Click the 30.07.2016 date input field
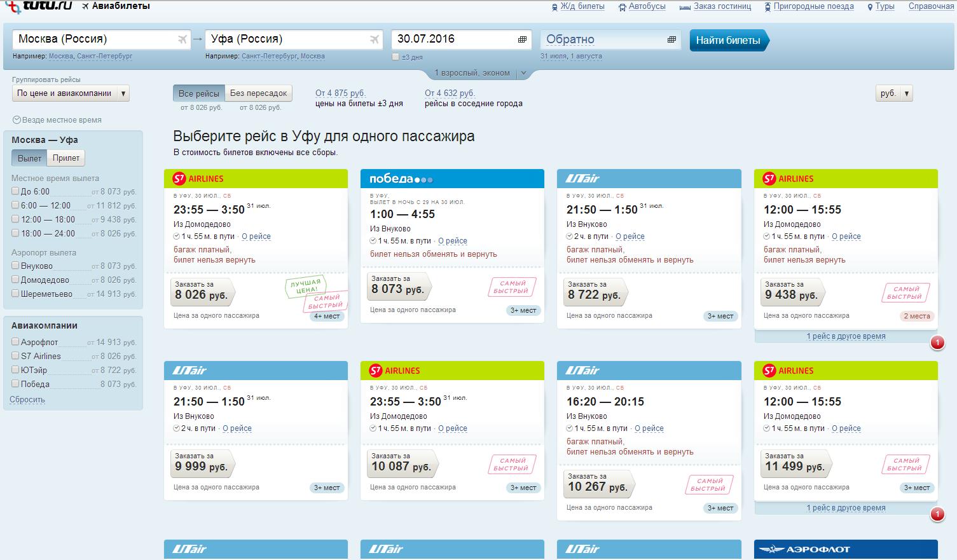 pos(462,39)
